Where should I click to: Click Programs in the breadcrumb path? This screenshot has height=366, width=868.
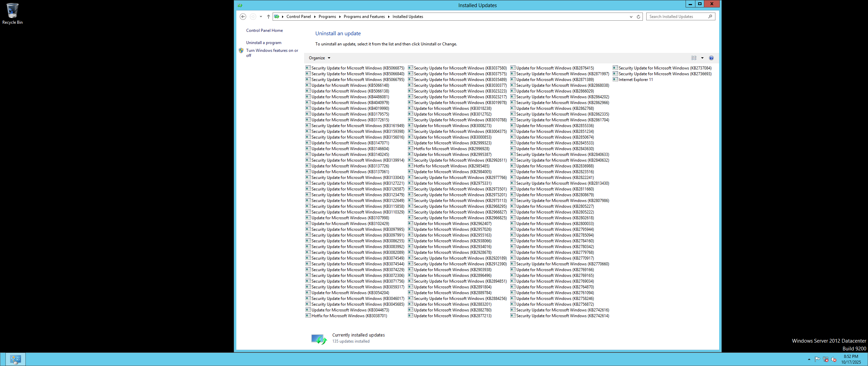pyautogui.click(x=327, y=17)
